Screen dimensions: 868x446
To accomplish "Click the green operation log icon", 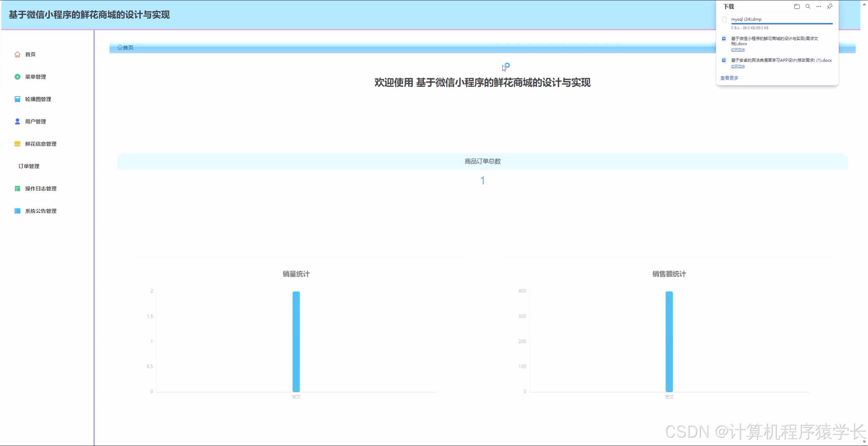I will point(17,189).
